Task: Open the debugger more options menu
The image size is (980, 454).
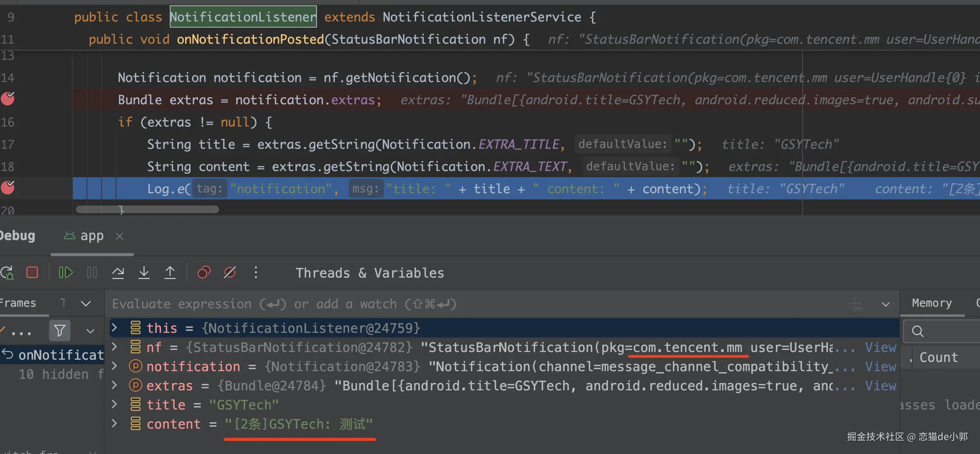Action: 256,273
